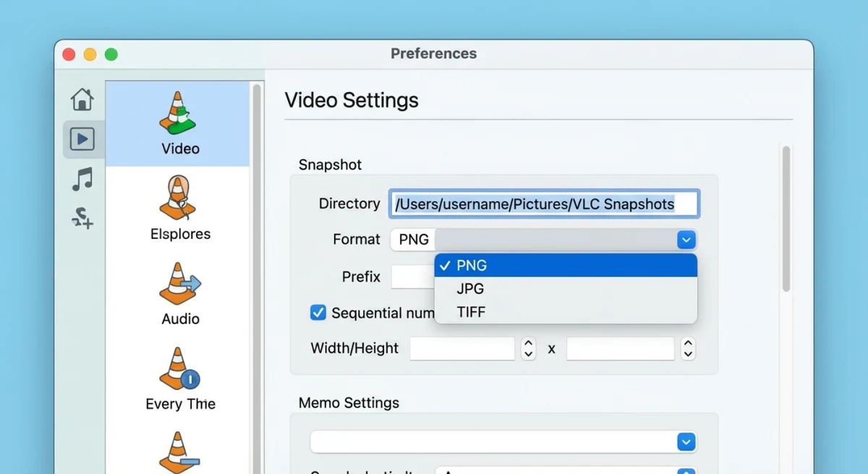The width and height of the screenshot is (868, 474).
Task: Open the partially visible bottom cone category
Action: [179, 452]
